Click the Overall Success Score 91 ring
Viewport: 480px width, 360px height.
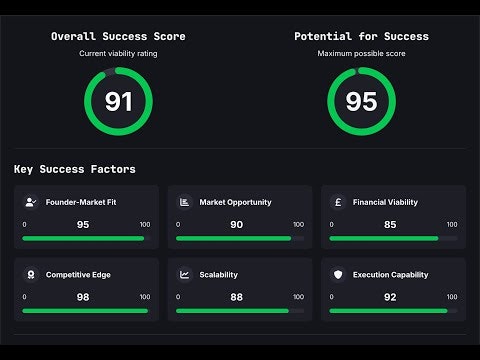click(118, 101)
